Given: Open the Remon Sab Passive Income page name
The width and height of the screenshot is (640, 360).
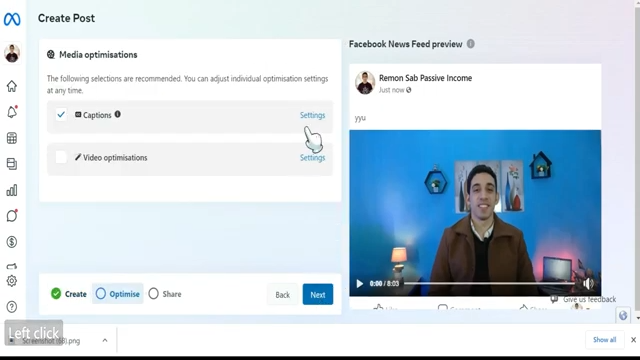Looking at the screenshot, I should tap(425, 78).
